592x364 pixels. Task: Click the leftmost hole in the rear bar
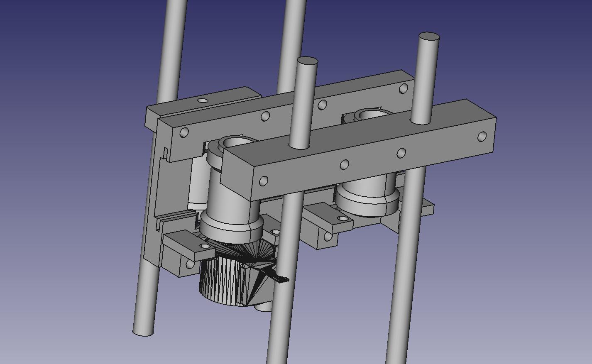(x=185, y=132)
